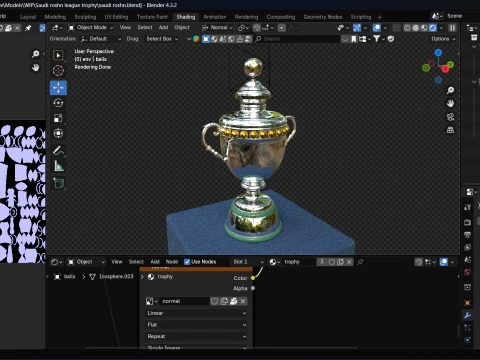Image resolution: width=480 pixels, height=360 pixels.
Task: Toggle fake user shield for trophy material
Action: (x=332, y=262)
